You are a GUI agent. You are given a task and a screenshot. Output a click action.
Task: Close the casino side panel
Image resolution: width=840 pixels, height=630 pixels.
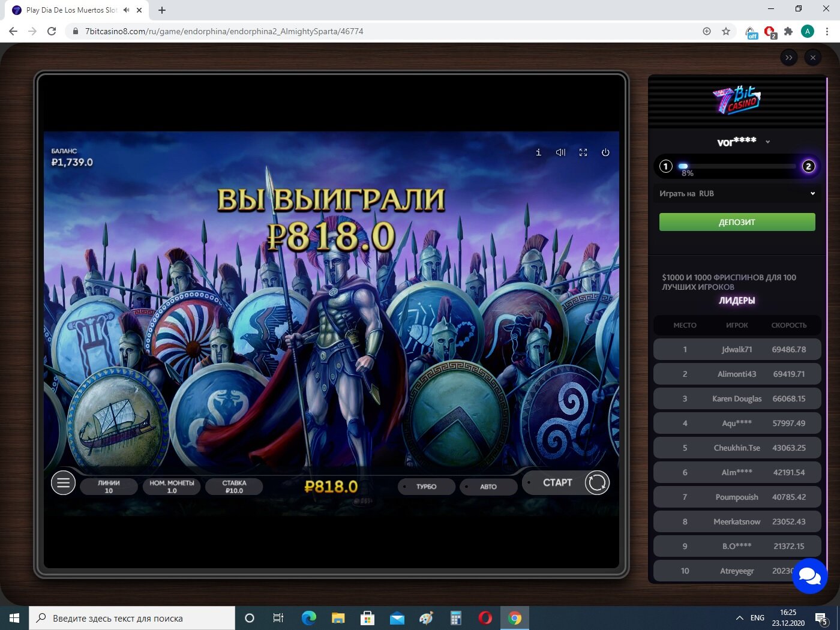[x=813, y=58]
